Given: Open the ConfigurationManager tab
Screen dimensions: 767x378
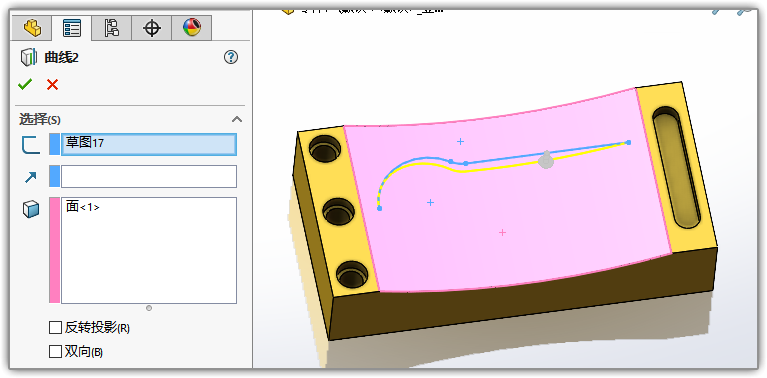Looking at the screenshot, I should coord(112,28).
